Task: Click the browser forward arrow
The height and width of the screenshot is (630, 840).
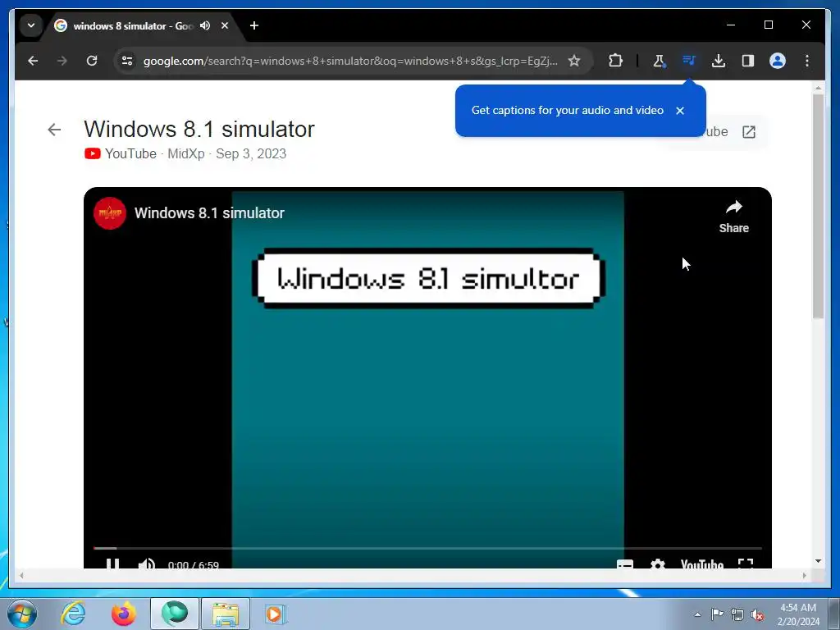Action: tap(62, 61)
